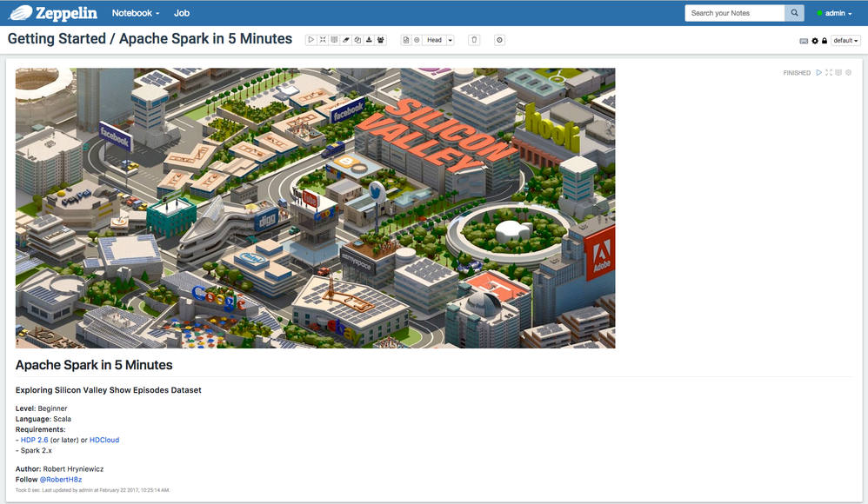Clone this note using the copy icon
This screenshot has height=504, width=868.
coord(357,40)
